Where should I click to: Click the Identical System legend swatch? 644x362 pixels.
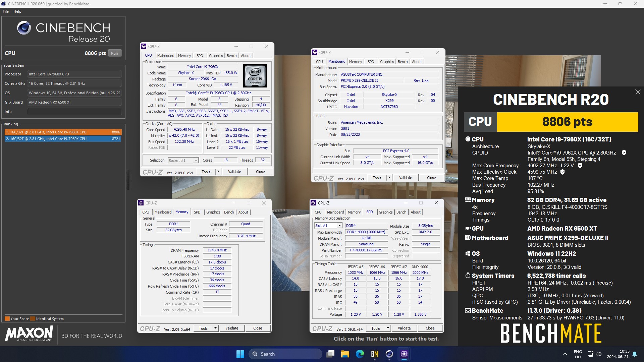click(33, 319)
